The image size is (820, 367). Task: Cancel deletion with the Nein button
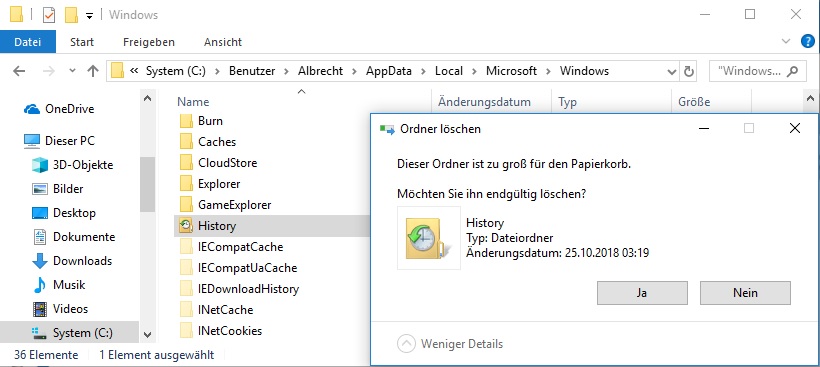coord(745,293)
